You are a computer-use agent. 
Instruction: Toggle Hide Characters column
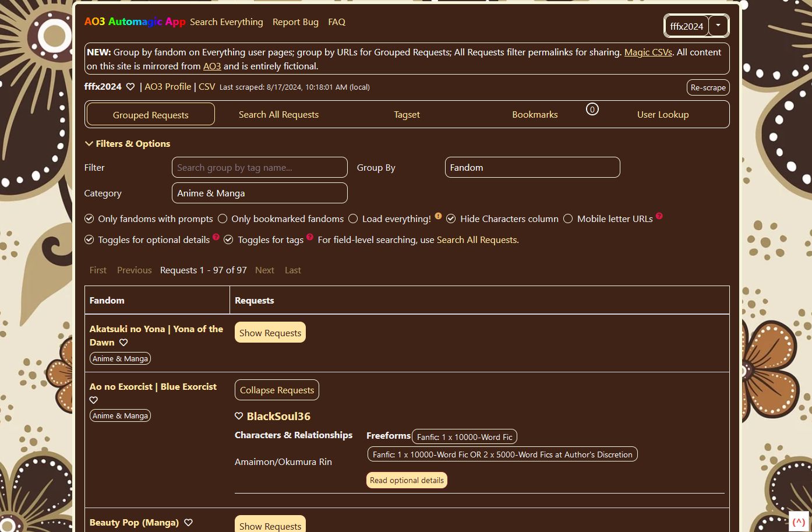pos(451,219)
